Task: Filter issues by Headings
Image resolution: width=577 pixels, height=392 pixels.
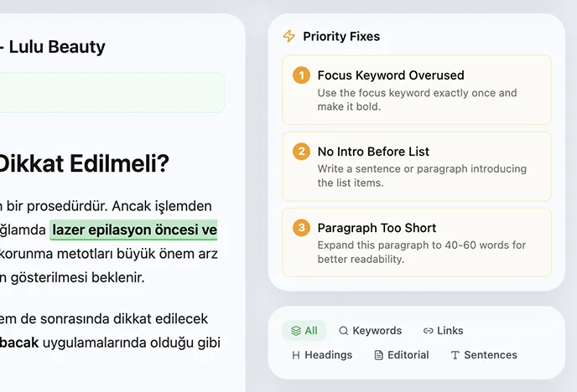Action: pyautogui.click(x=321, y=355)
